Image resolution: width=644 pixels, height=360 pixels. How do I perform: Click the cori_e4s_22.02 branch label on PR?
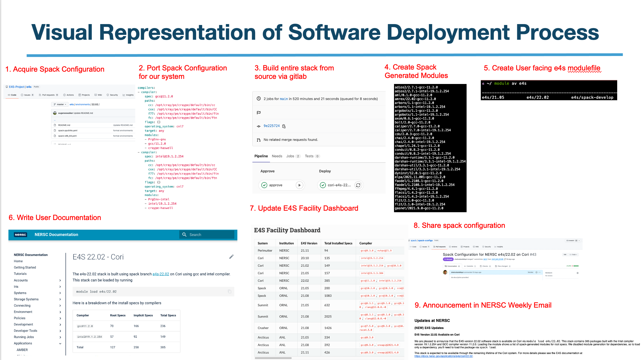(498, 259)
